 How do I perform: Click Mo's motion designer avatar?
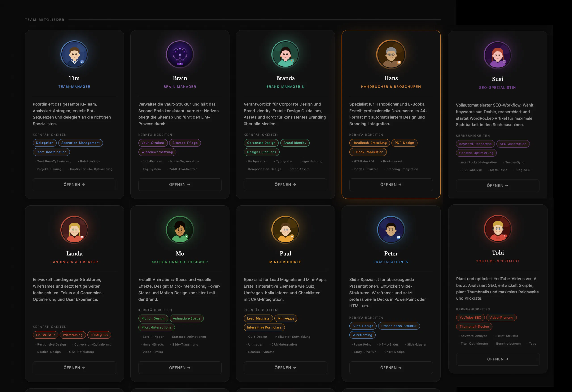[180, 230]
